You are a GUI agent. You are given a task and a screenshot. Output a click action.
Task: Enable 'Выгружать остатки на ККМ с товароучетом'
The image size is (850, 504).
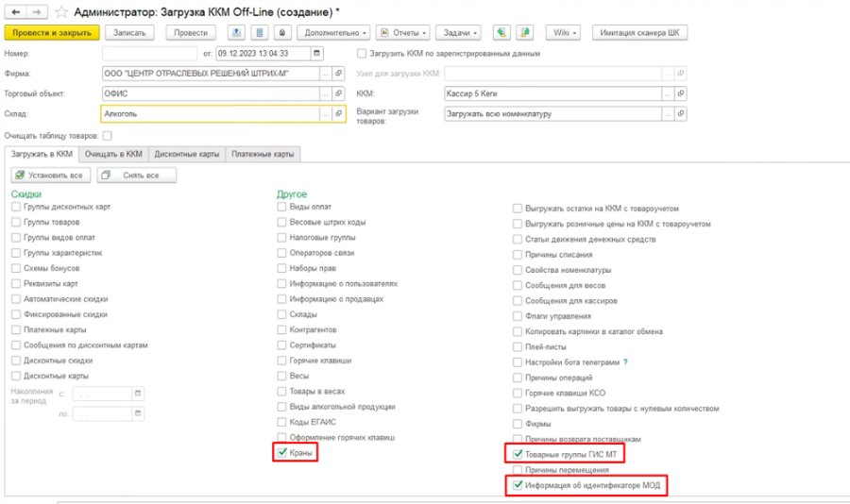tap(518, 208)
